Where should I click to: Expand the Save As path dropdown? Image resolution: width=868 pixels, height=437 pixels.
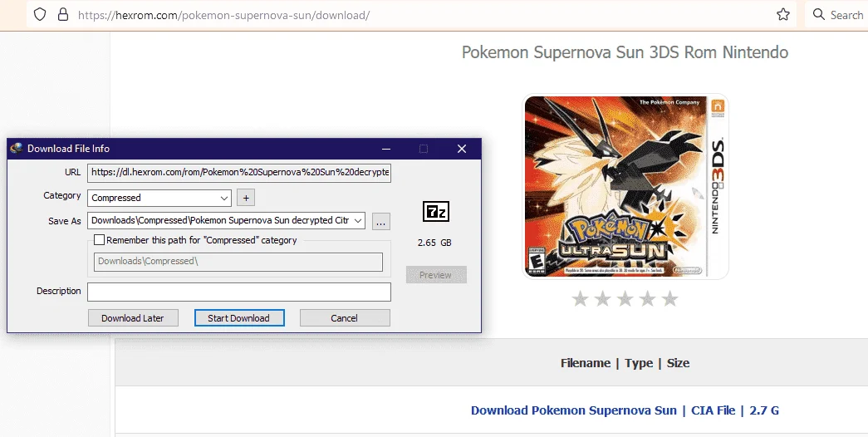click(358, 220)
